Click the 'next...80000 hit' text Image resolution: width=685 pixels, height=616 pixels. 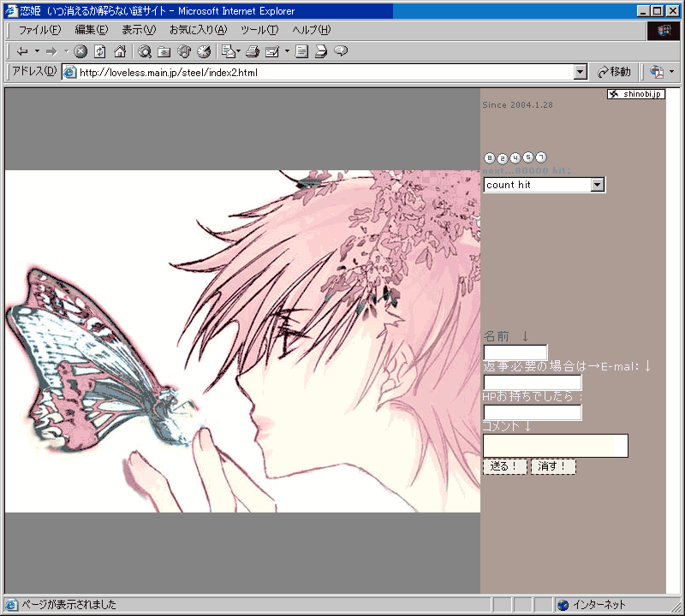(527, 171)
